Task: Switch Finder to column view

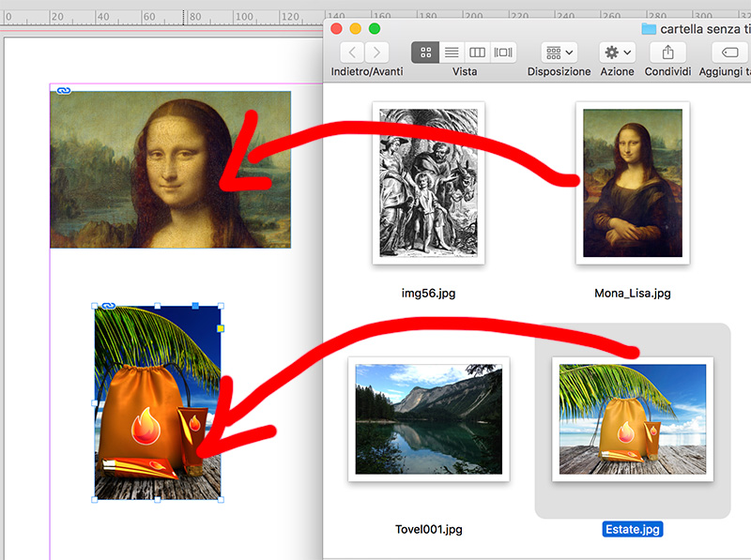Action: (477, 53)
